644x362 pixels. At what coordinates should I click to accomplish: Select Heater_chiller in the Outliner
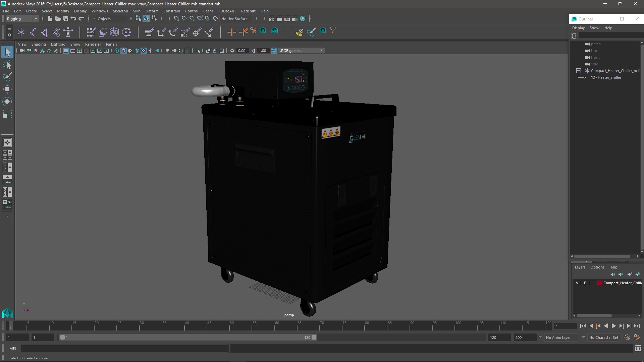609,77
